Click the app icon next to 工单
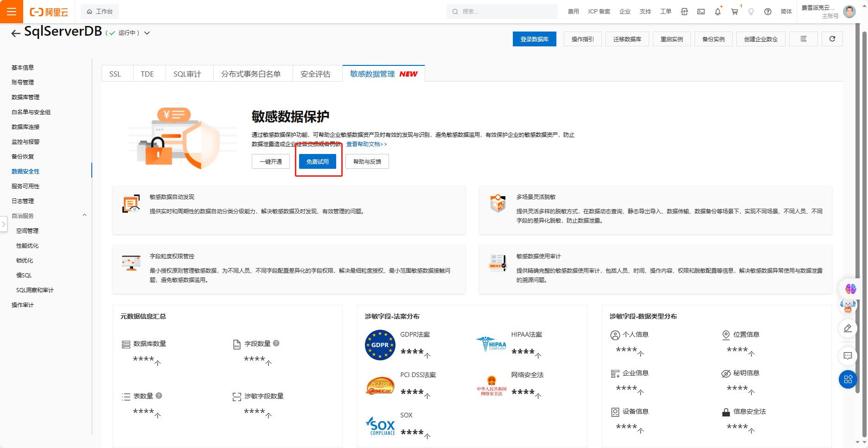 pyautogui.click(x=684, y=12)
